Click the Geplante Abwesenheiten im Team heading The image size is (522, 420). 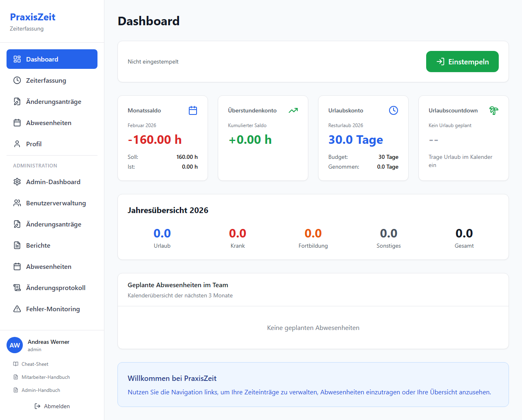pyautogui.click(x=178, y=285)
